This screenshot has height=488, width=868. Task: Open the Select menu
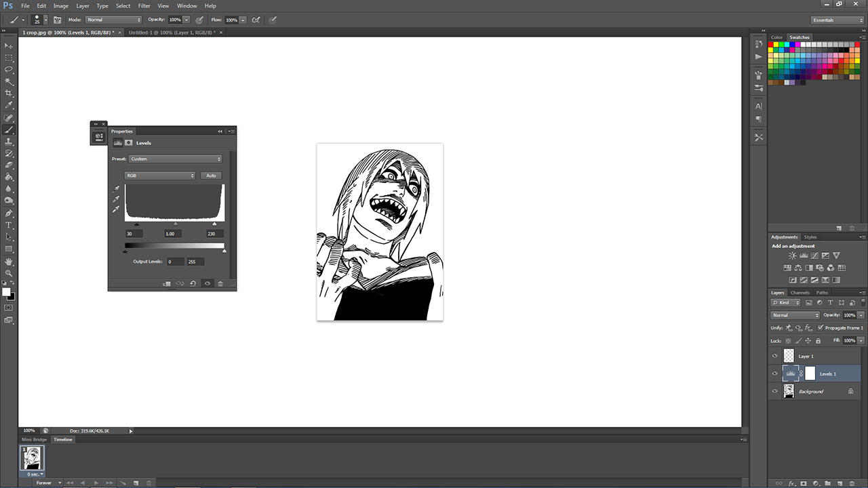point(123,5)
